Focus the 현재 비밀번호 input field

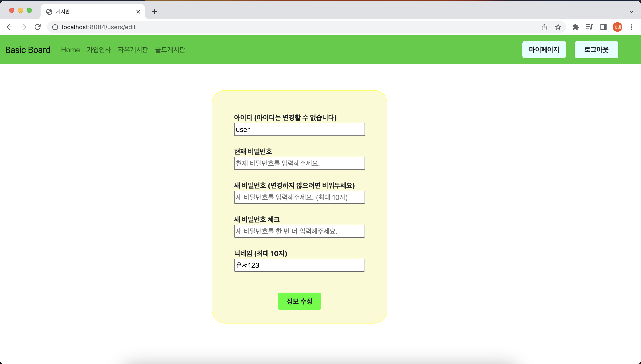[x=299, y=163]
